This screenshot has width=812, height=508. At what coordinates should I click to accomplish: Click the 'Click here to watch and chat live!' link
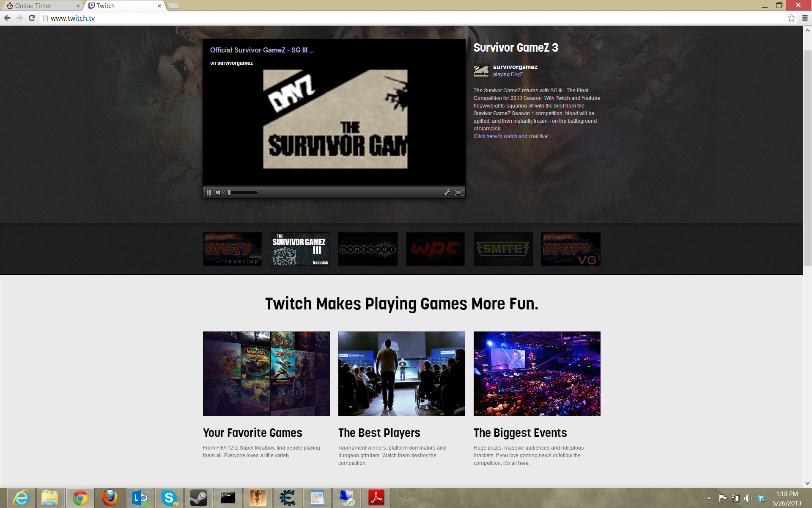pos(511,136)
